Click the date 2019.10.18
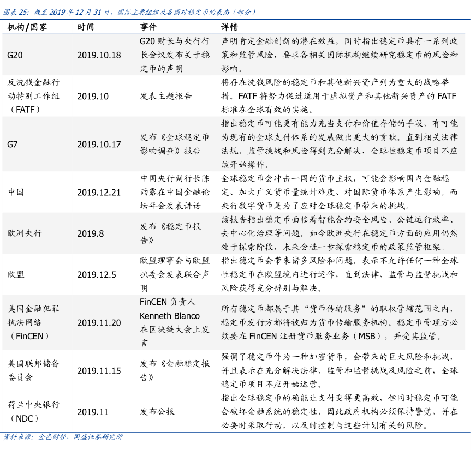This screenshot has height=450, width=476. (99, 55)
